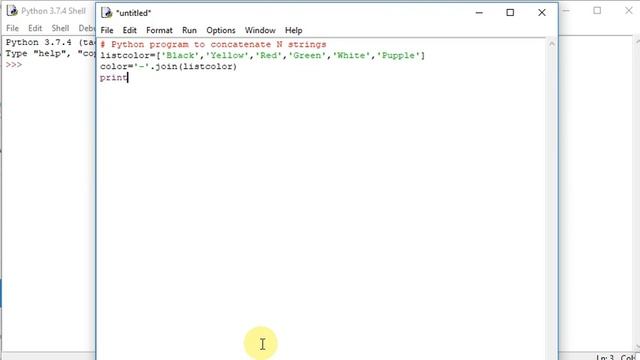Click the 'Red' string in listcolor
The width and height of the screenshot is (640, 360).
(x=269, y=56)
